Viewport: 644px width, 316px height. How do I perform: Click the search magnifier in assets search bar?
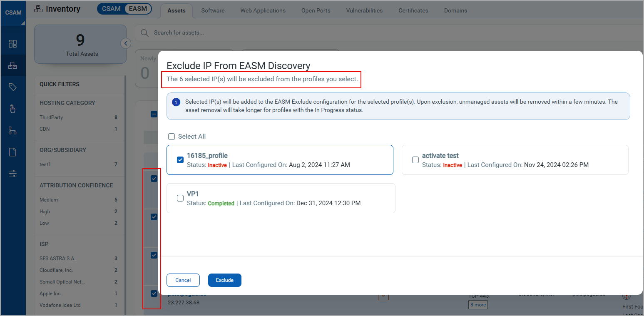(x=144, y=32)
